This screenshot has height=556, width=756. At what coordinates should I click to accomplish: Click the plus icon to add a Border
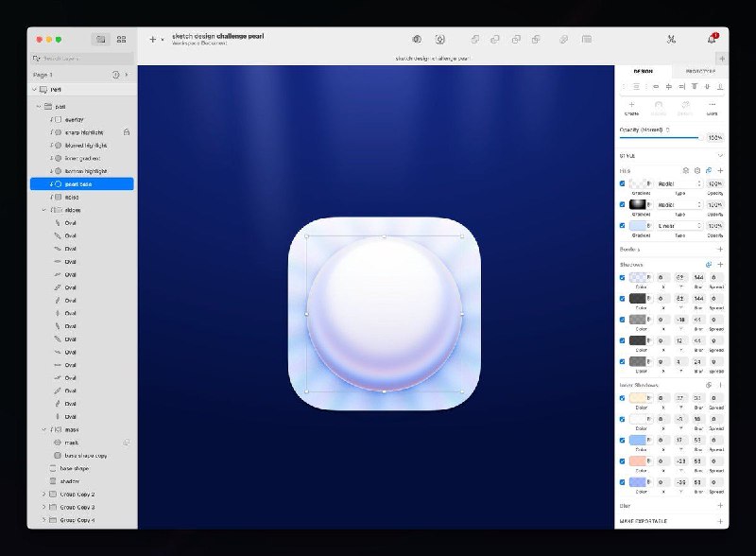click(720, 249)
